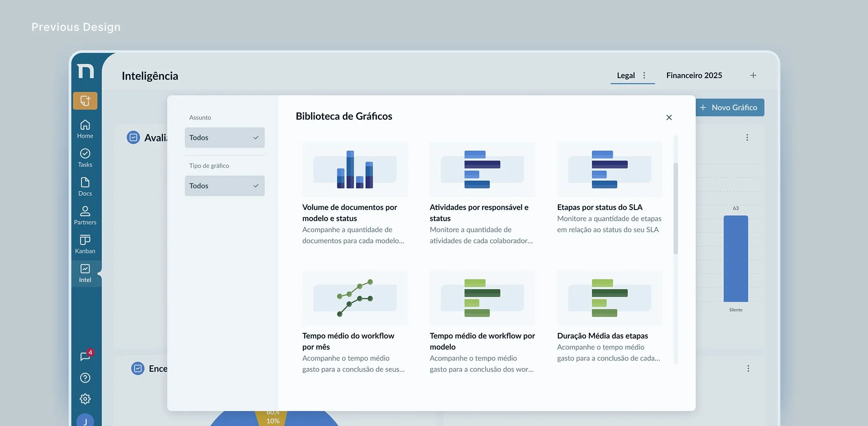Viewport: 868px width, 426px height.
Task: Click the app logo in the sidebar
Action: [85, 71]
